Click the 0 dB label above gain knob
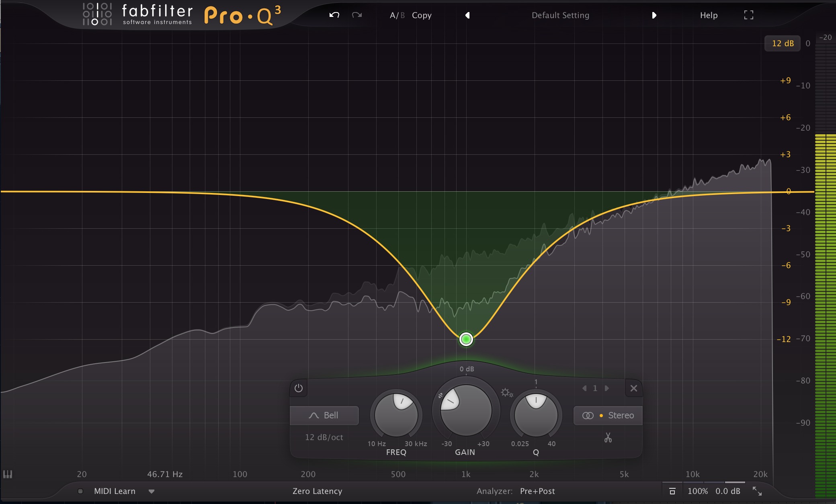The image size is (836, 504). [467, 369]
